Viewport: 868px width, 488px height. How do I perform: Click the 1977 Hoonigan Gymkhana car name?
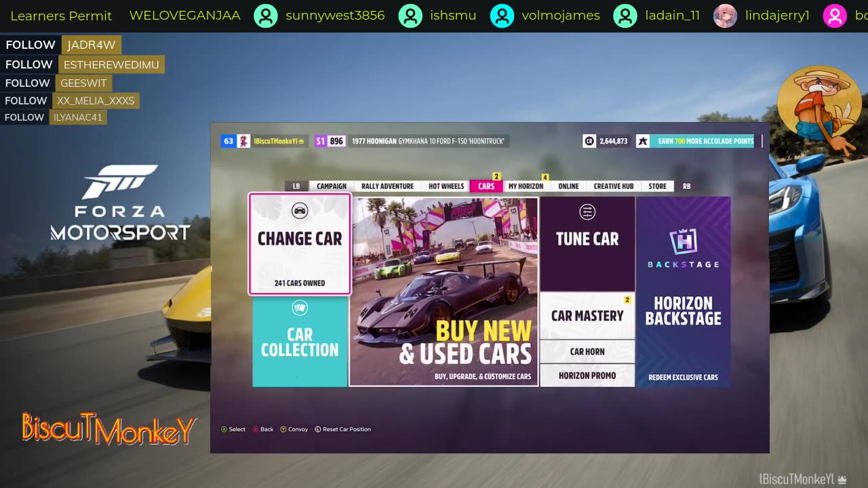[428, 141]
